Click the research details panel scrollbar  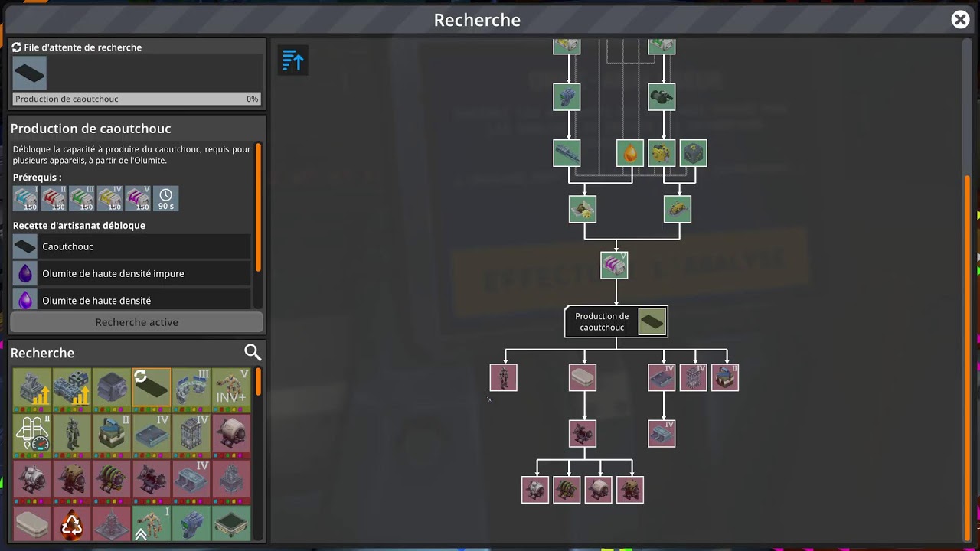coord(259,207)
